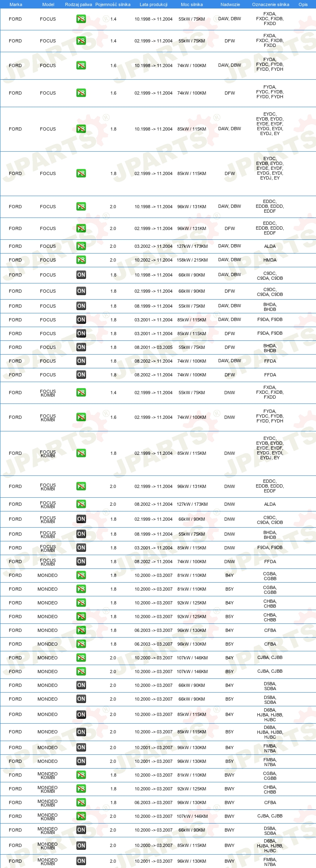
Task: Click ON diesel icon in Focus FFDA DFW row
Action: point(81,375)
